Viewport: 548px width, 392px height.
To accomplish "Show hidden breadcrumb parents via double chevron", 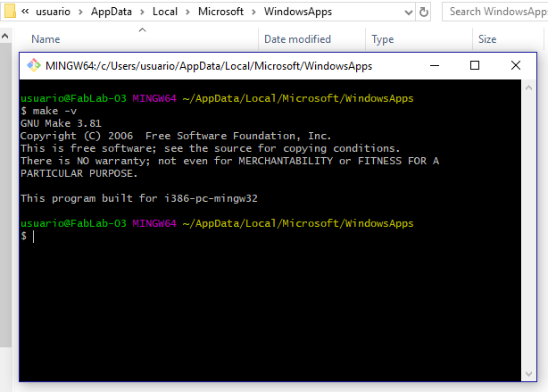I will pos(25,12).
